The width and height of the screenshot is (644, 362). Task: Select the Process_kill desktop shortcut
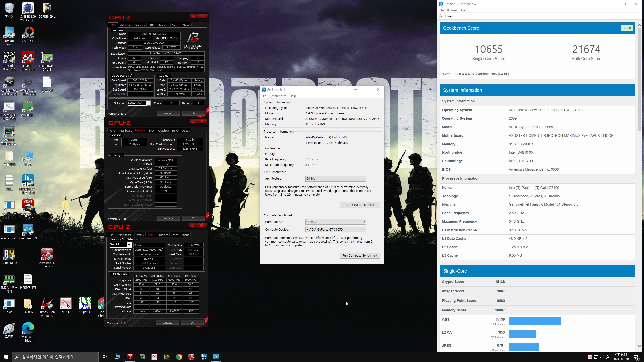tap(9, 110)
